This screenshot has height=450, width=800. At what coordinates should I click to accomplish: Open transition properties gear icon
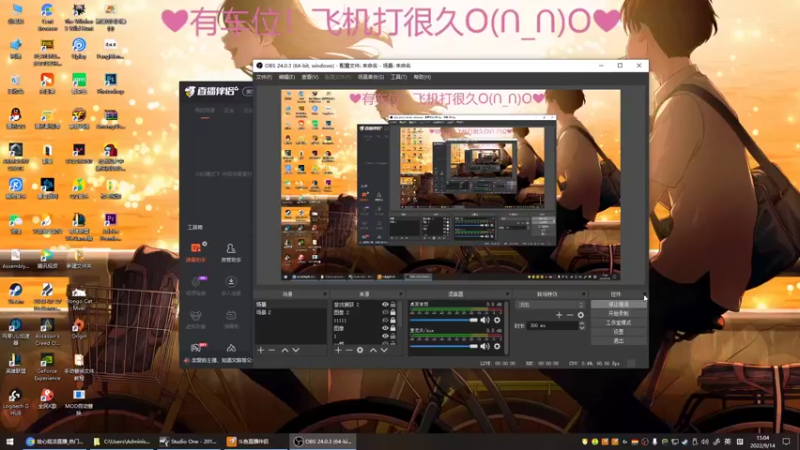coord(581,315)
